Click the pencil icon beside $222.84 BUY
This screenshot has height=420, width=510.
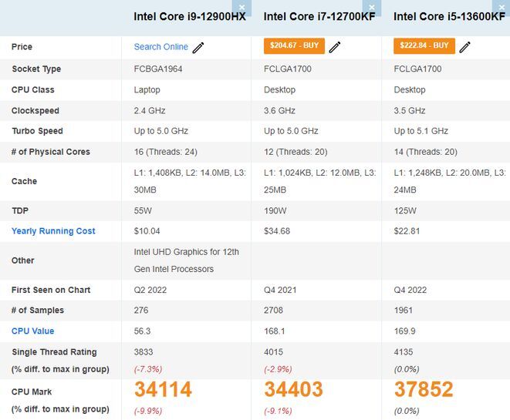click(464, 47)
